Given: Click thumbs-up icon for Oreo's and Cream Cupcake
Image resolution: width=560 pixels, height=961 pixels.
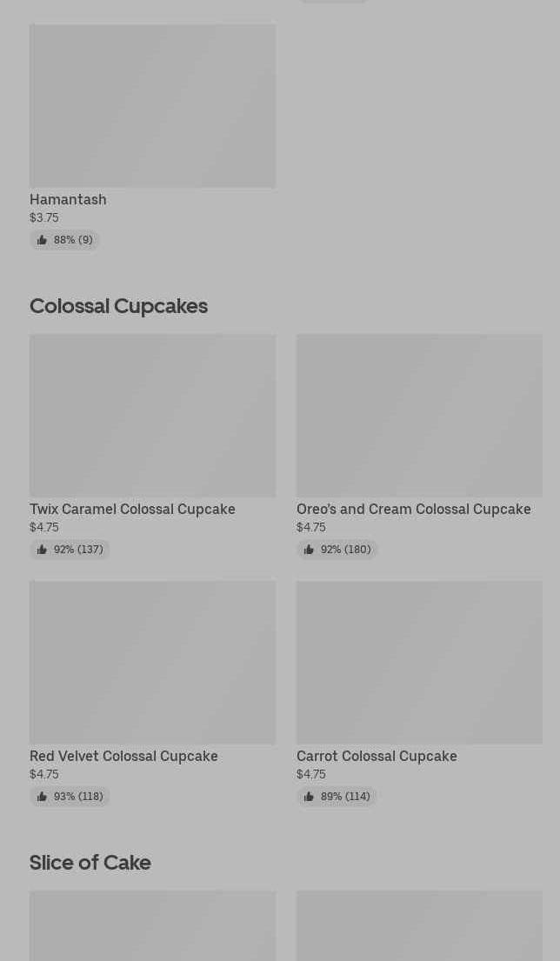Looking at the screenshot, I should tap(309, 550).
